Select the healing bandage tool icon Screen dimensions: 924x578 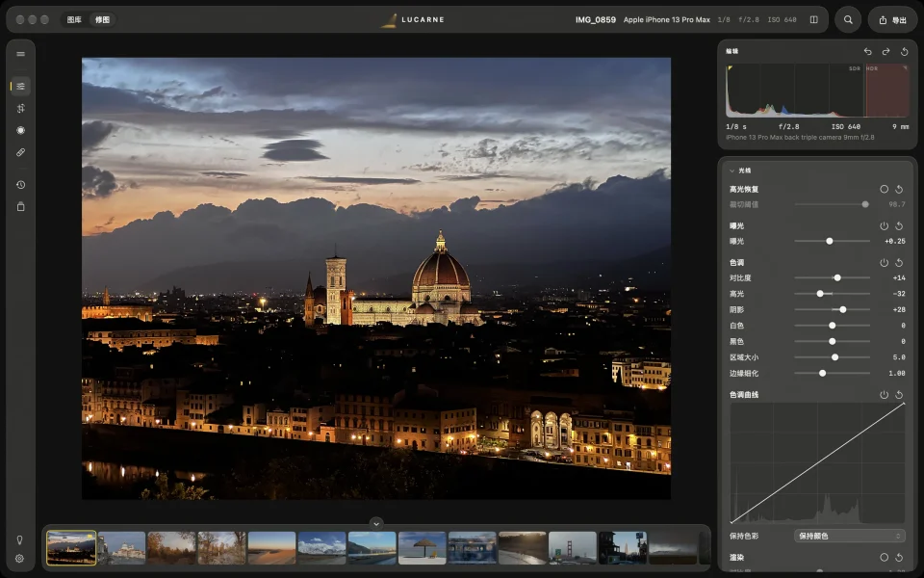20,152
